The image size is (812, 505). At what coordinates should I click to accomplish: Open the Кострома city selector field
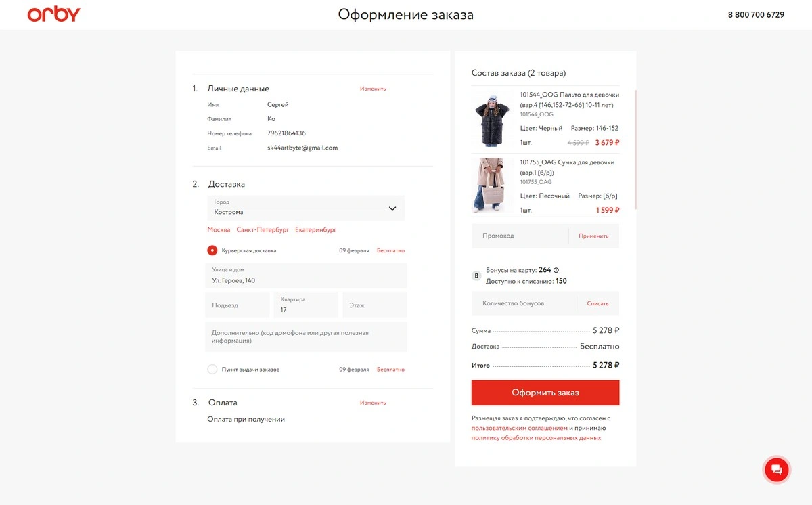coord(306,208)
